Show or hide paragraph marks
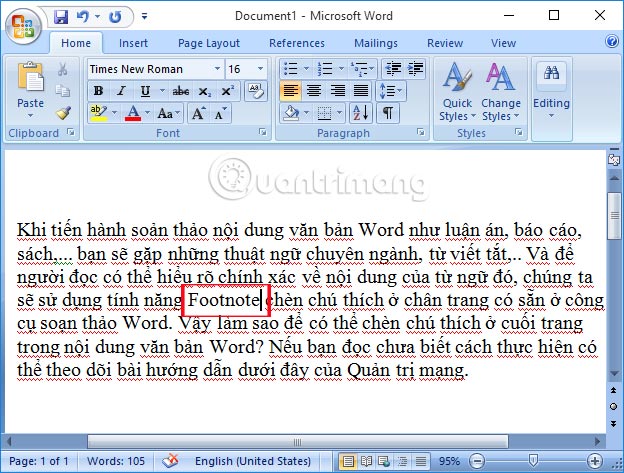Screen dimensions: 624x473 click(x=387, y=113)
